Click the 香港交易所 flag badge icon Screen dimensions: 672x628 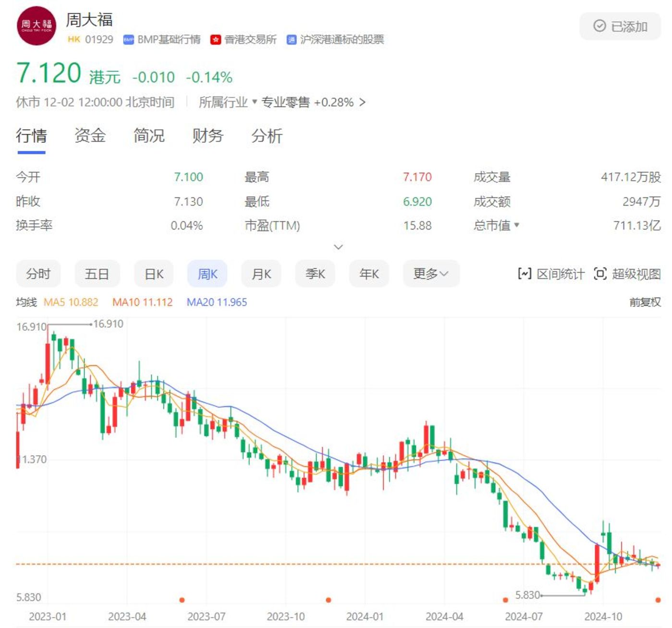pos(216,40)
